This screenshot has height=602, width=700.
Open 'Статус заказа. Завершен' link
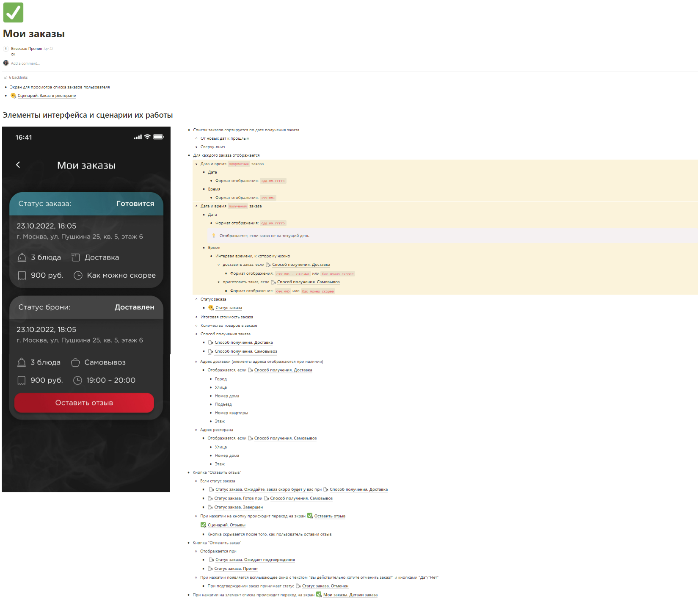(x=238, y=507)
